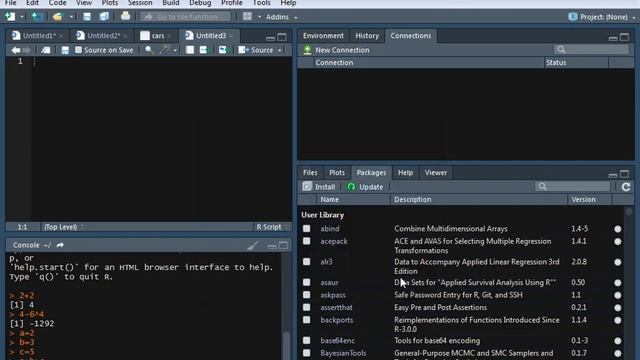The width and height of the screenshot is (640, 360).
Task: Open the Addins dropdown
Action: 281,17
